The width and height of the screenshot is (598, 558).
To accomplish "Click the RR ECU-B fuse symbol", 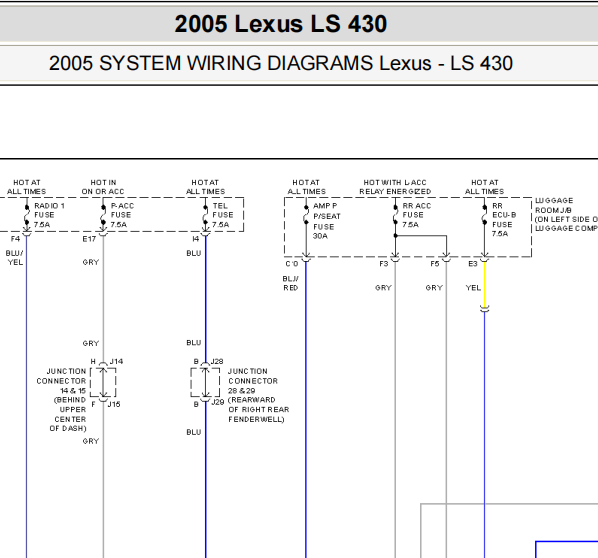I will click(485, 215).
